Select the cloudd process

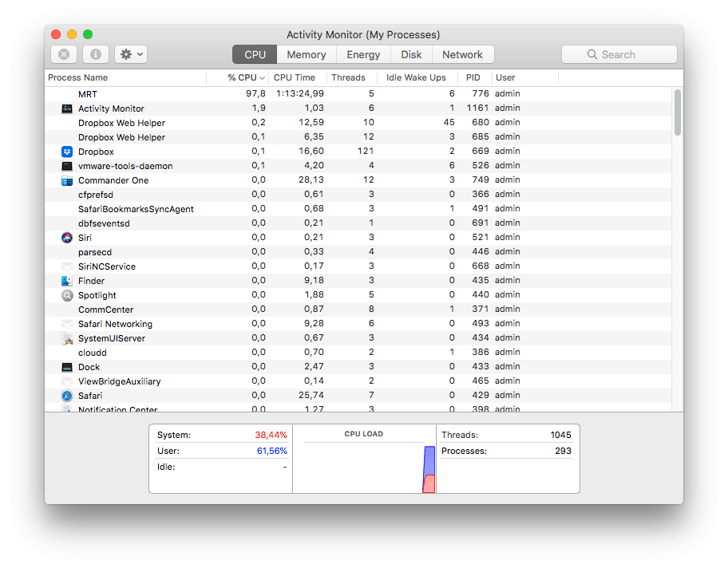358,353
